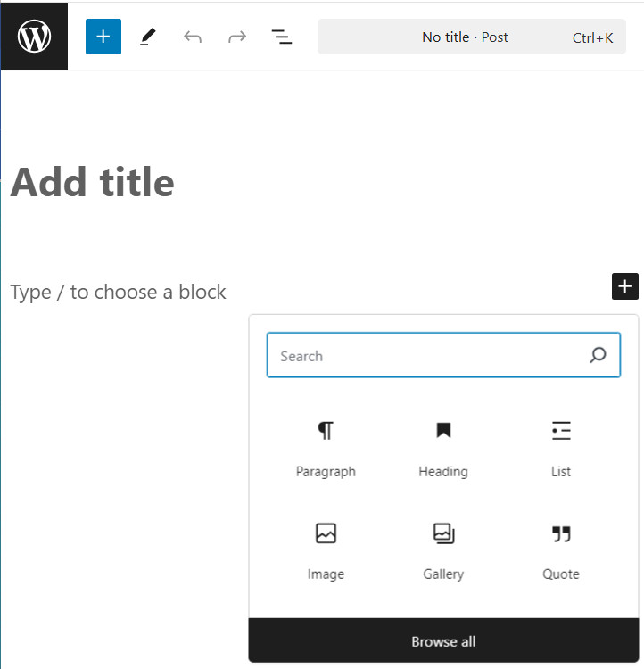Click the black add block plus button
The image size is (644, 669).
(x=624, y=286)
